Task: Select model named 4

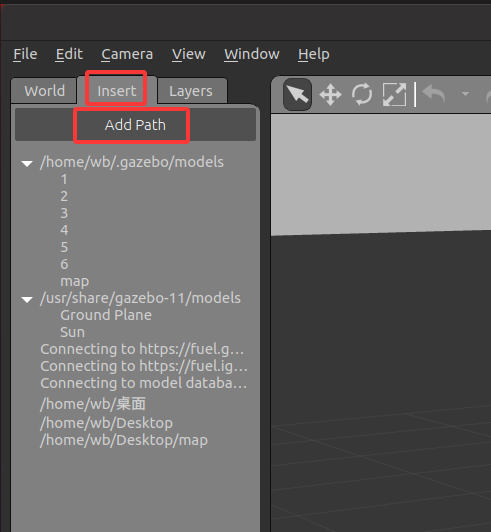Action: pyautogui.click(x=64, y=230)
